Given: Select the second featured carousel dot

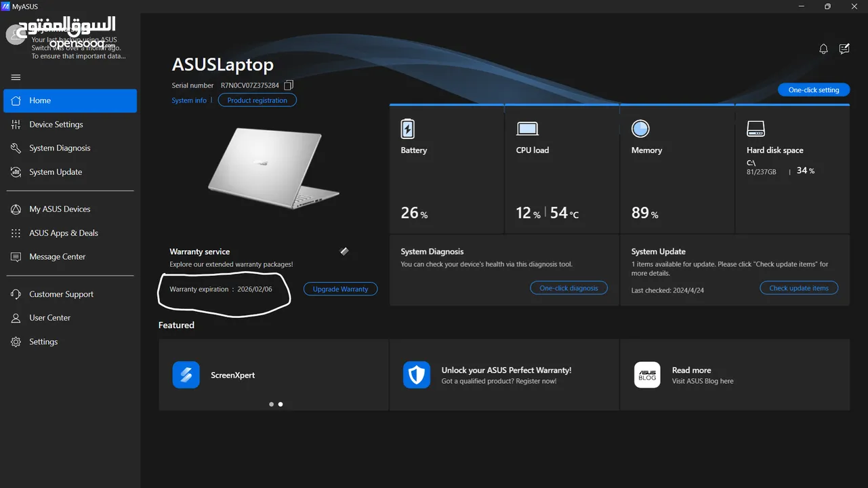Looking at the screenshot, I should (x=281, y=404).
